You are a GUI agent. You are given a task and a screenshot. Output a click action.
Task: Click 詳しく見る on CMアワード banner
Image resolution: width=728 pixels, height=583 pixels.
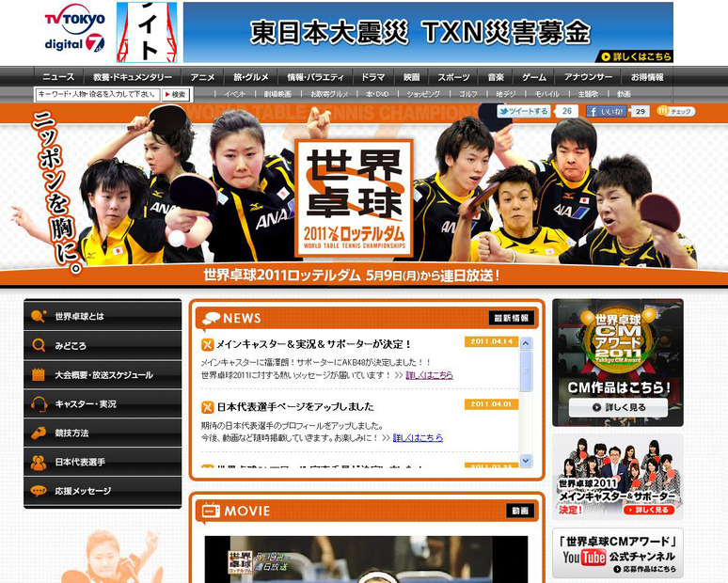tap(618, 407)
